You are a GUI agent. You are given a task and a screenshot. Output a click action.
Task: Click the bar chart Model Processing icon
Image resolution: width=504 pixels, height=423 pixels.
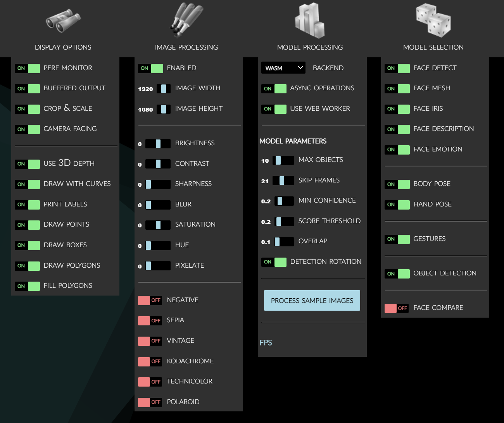point(309,21)
